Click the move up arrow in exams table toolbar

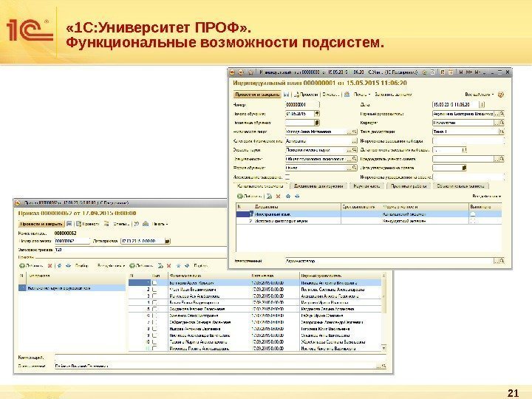(x=288, y=196)
